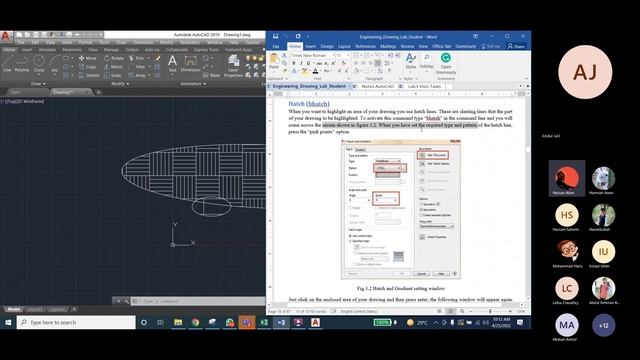This screenshot has width=640, height=360.
Task: Click the Copy tool in Modify panel
Action: (87, 67)
